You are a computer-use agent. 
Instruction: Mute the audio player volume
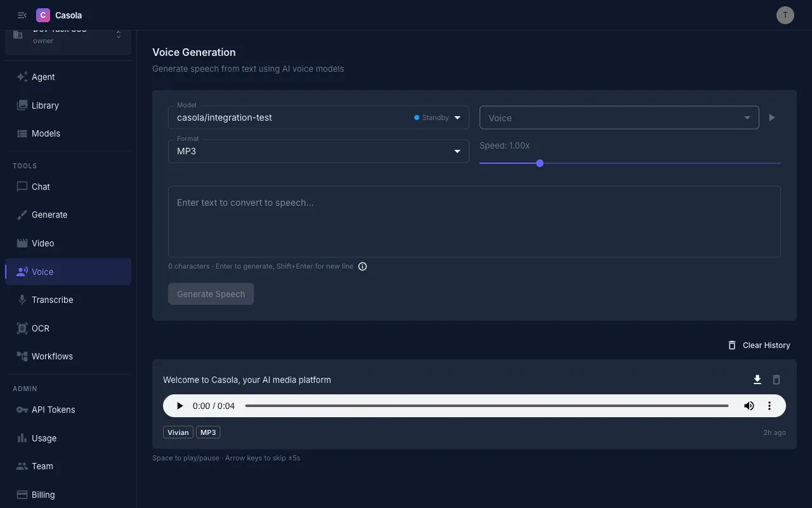[x=749, y=406]
